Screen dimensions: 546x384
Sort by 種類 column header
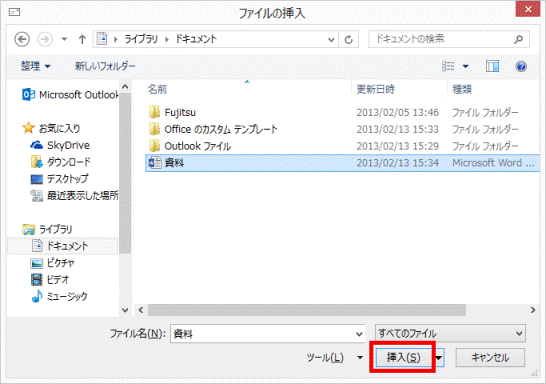click(x=462, y=89)
